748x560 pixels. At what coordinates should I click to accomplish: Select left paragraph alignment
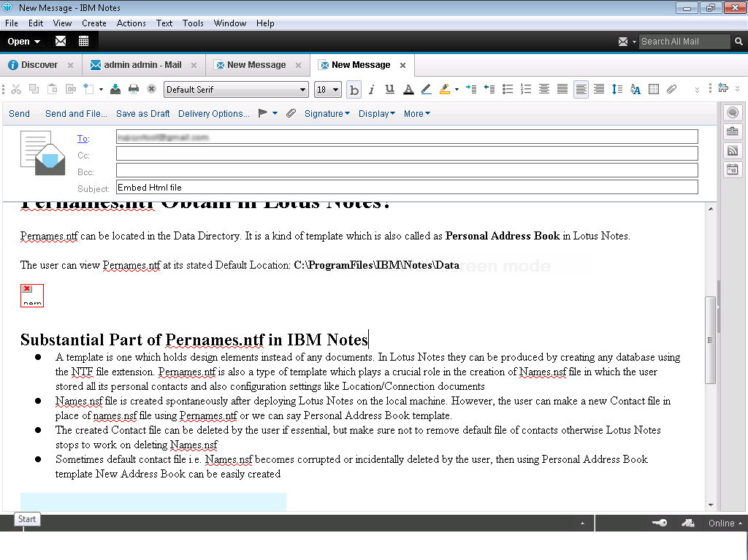[x=581, y=89]
